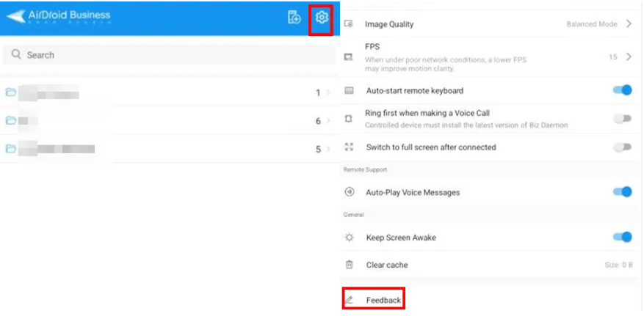Open the FPS setting
644x316 pixels.
click(x=489, y=57)
